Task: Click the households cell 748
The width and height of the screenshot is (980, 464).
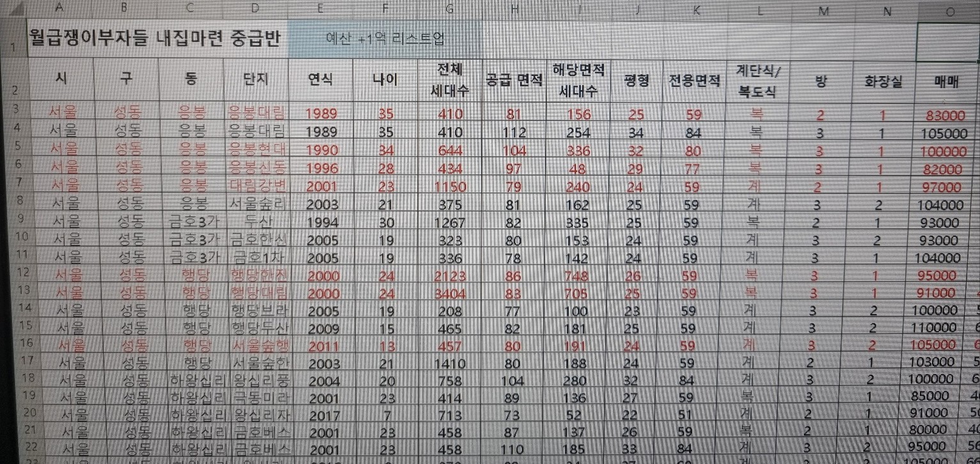Action: coord(576,276)
